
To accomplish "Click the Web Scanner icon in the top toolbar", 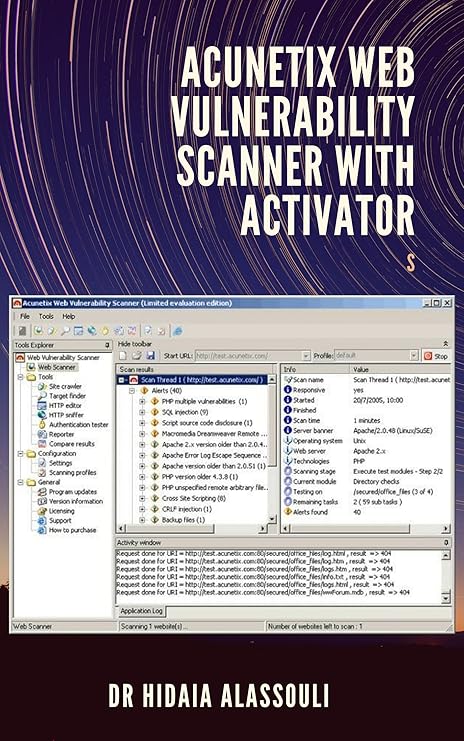I will [x=38, y=331].
